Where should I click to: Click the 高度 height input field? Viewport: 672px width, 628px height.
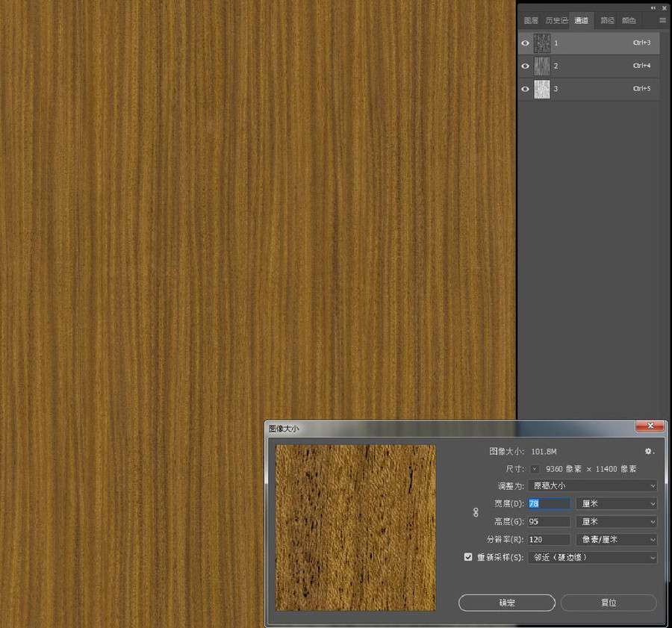549,522
